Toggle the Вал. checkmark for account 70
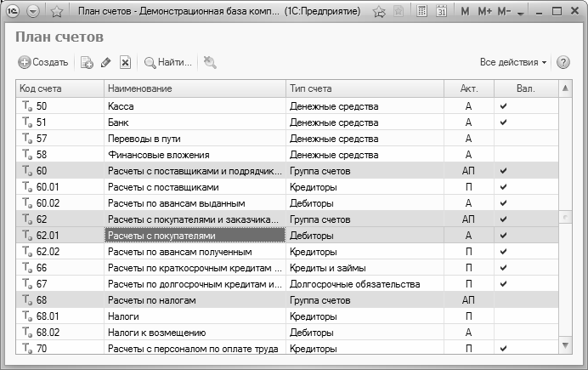Viewport: 588px width, 370px height. click(x=503, y=348)
